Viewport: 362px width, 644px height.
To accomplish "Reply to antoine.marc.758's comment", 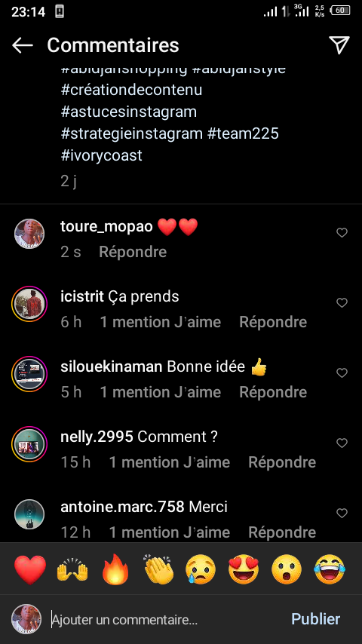I will tap(282, 532).
